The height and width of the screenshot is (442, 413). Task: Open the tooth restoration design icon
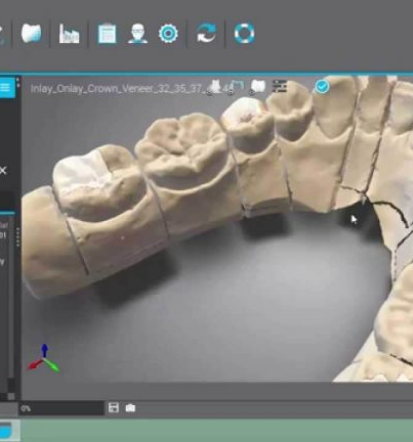pyautogui.click(x=31, y=33)
